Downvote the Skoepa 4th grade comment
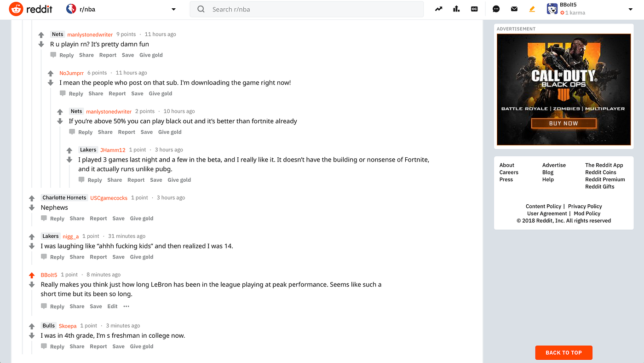644x363 pixels. point(32,336)
